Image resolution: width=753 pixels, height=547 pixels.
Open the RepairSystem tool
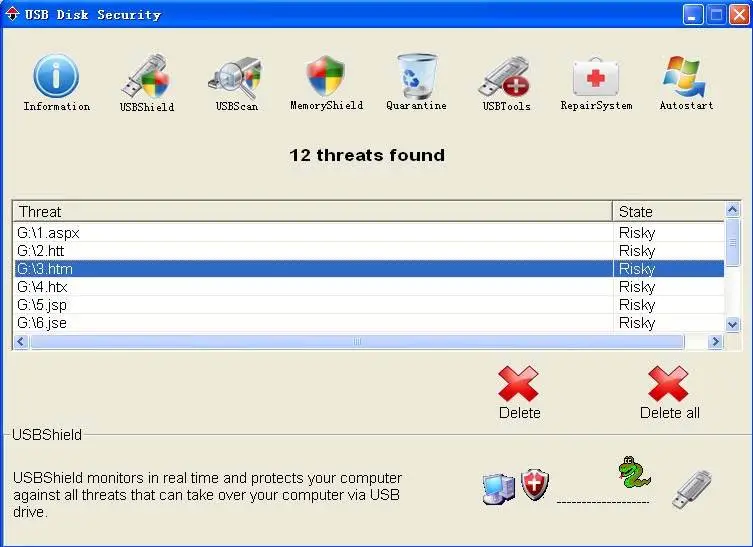coord(596,83)
